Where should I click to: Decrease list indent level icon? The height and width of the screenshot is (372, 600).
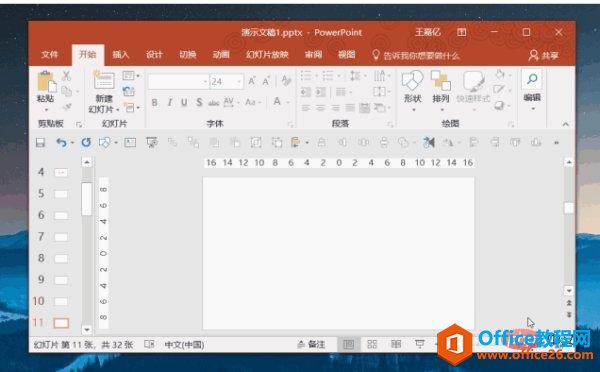305,92
